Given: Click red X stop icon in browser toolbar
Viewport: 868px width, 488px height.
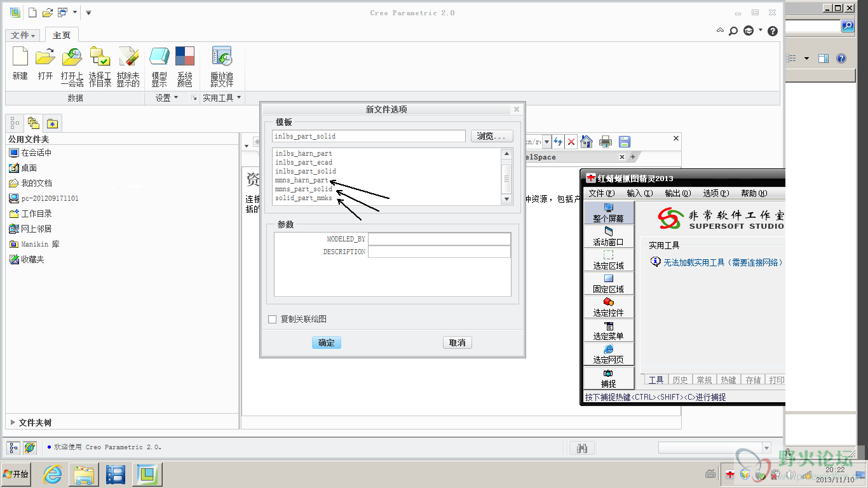Looking at the screenshot, I should [x=571, y=142].
